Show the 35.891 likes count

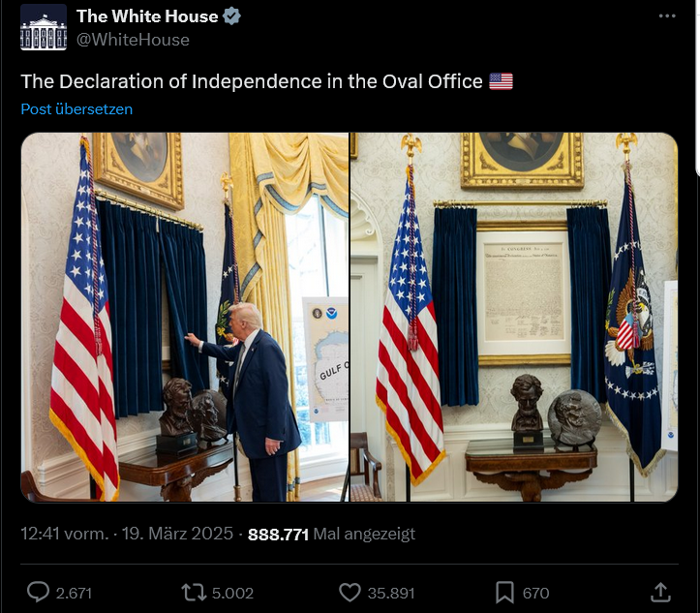tap(391, 593)
